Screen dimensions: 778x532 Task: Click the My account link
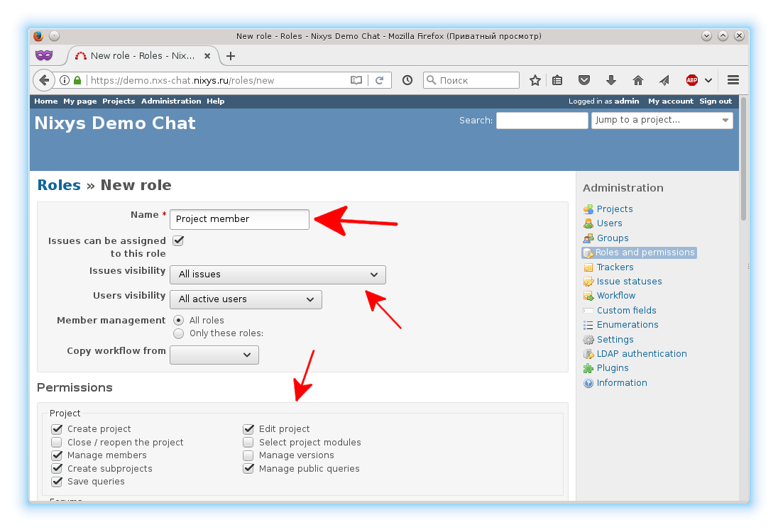click(671, 101)
